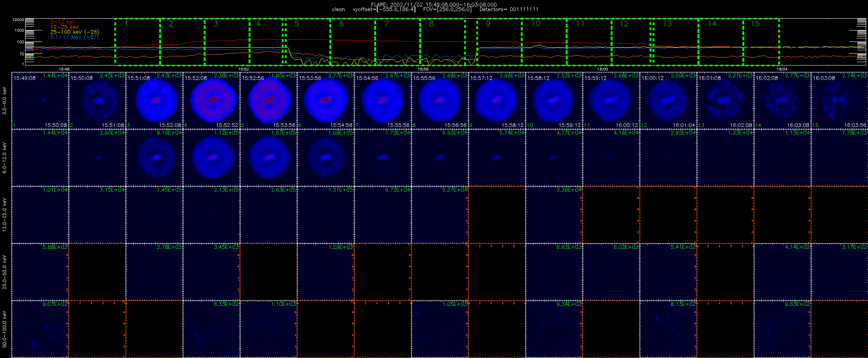The width and height of the screenshot is (868, 358).
Task: Click the 10000 label on count-rate axis
Action: pos(18,19)
